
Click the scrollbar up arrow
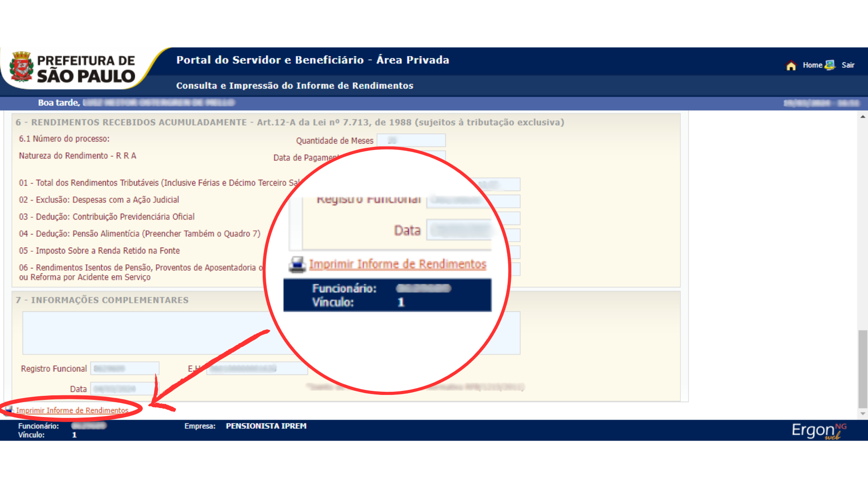[863, 117]
